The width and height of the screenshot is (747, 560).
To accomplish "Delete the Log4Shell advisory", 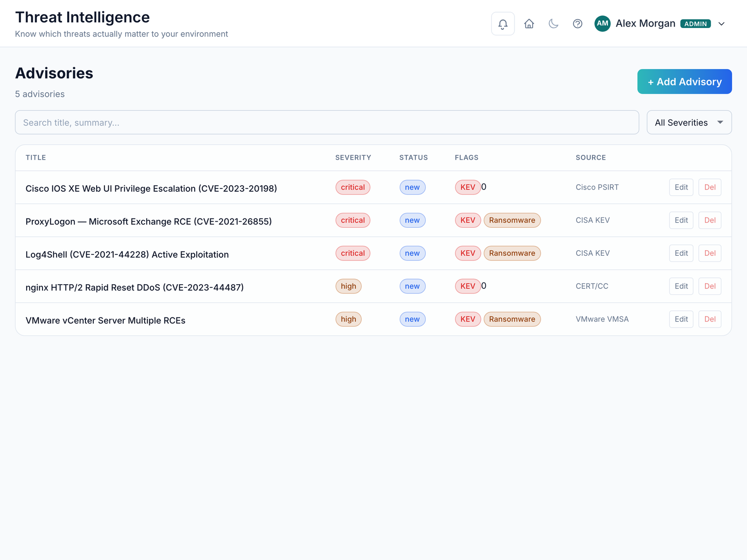I will point(710,253).
